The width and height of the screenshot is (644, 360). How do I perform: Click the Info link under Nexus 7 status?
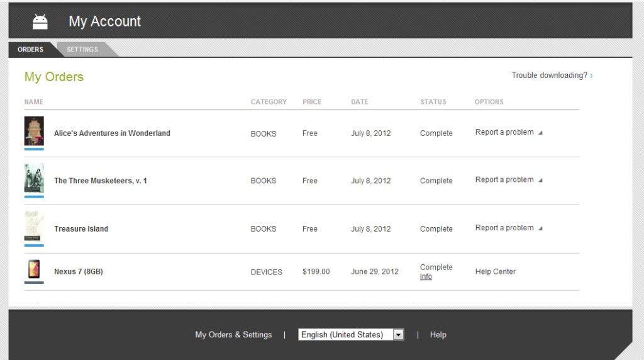pos(426,276)
